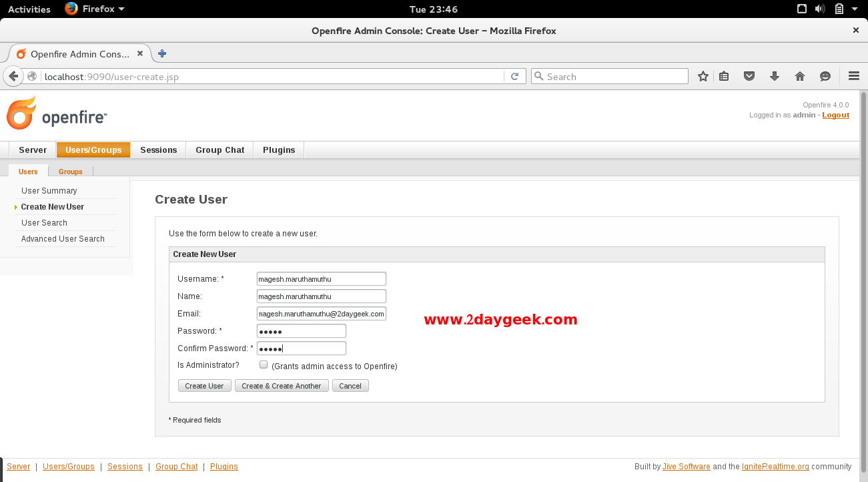Open User Search in sidebar
The image size is (868, 482).
[44, 223]
